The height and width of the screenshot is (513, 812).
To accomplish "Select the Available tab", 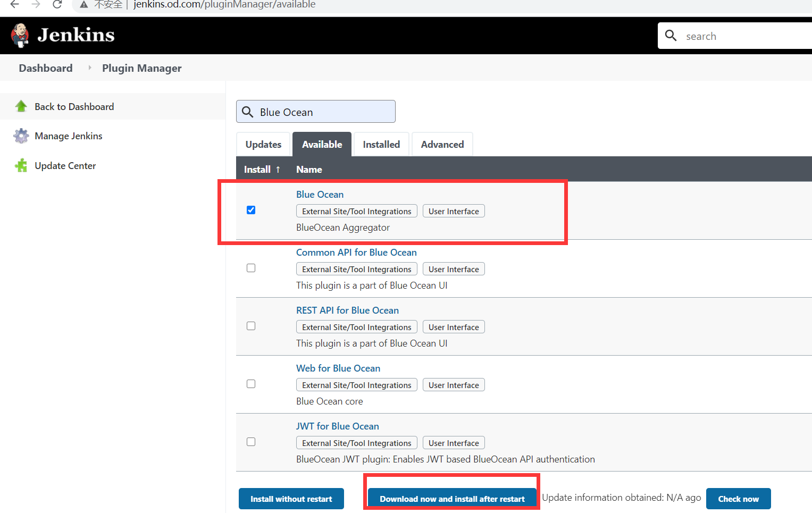I will tap(322, 144).
